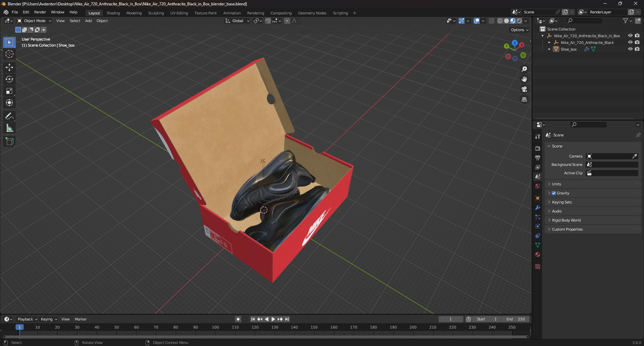The height and width of the screenshot is (346, 644).
Task: Activate the Scale tool
Action: pyautogui.click(x=9, y=91)
